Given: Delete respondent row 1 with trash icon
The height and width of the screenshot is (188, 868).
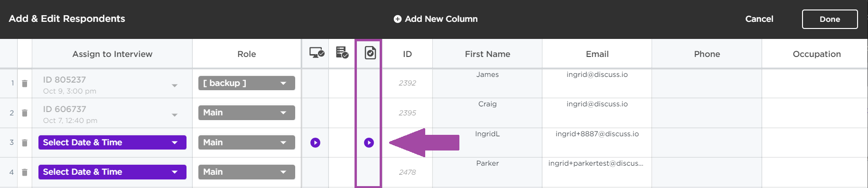Looking at the screenshot, I should [25, 84].
